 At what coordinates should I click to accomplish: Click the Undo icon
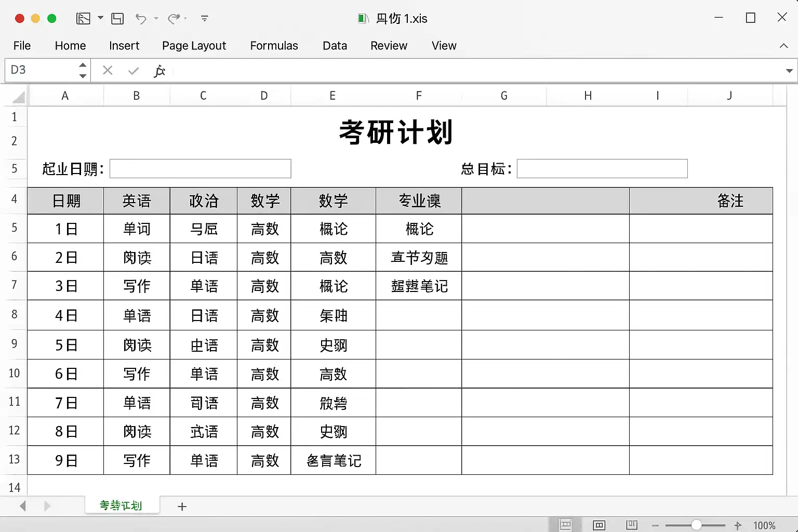[140, 18]
